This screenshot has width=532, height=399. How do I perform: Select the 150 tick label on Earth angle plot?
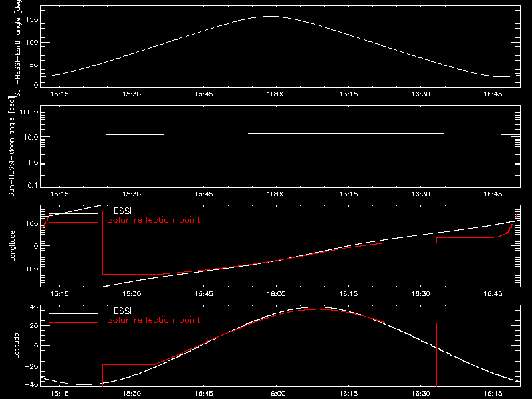tap(33, 19)
